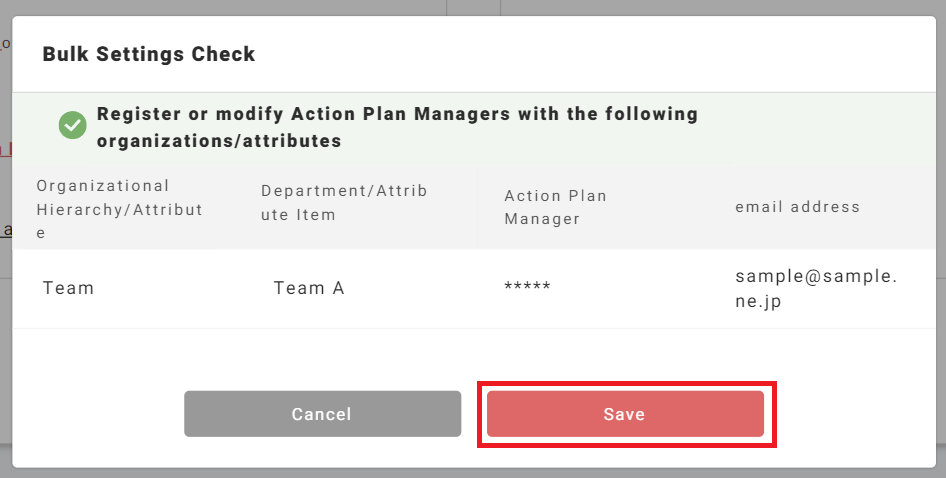Click the Cancel button
This screenshot has height=478, width=946.
pos(322,414)
